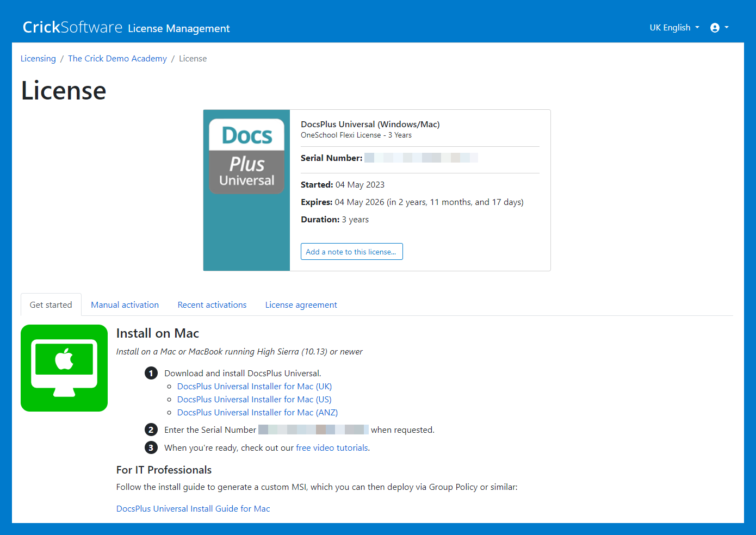
Task: Open The Crick Demo Academy breadcrumb
Action: point(117,59)
